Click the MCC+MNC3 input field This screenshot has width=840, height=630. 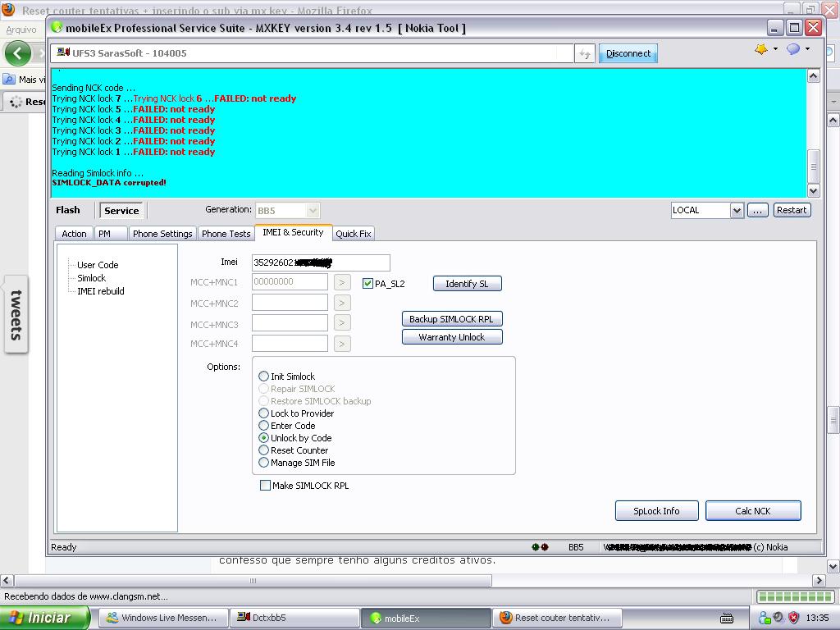pyautogui.click(x=290, y=323)
